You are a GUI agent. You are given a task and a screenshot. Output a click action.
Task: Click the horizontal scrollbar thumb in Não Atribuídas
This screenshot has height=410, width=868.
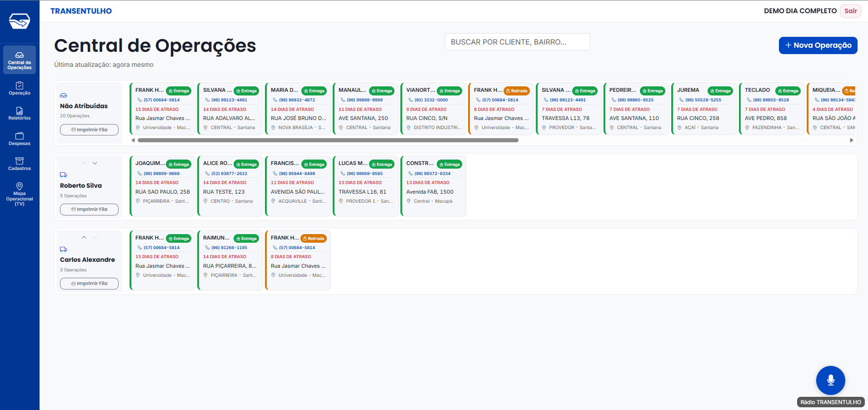[x=328, y=140]
